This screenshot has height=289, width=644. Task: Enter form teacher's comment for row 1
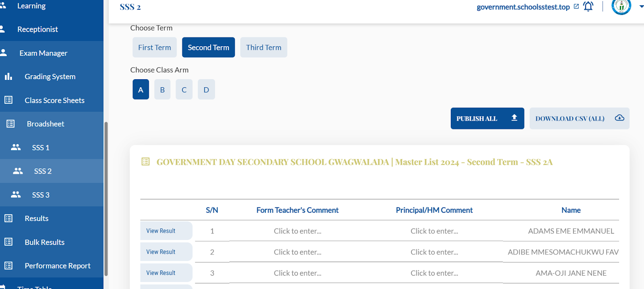coord(297,231)
